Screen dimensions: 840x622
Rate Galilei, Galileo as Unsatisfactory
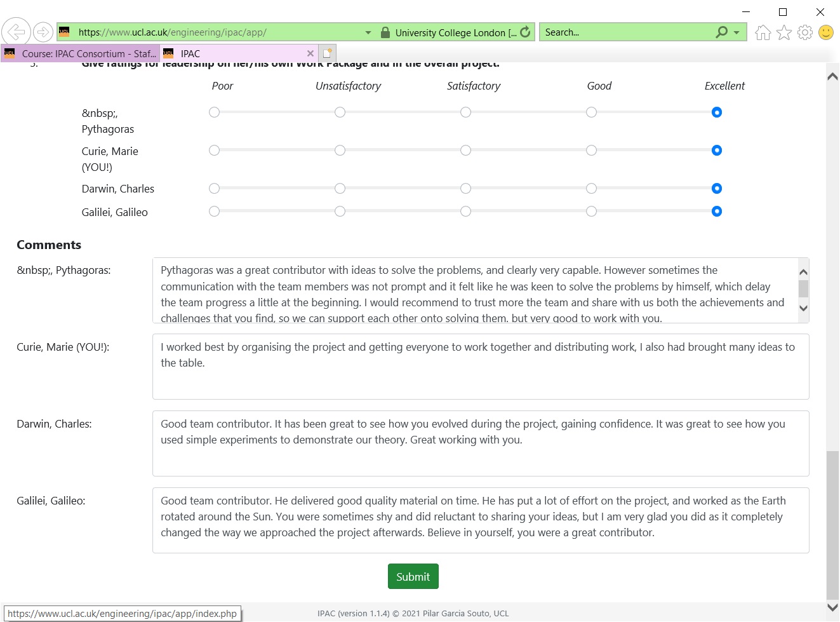click(340, 212)
